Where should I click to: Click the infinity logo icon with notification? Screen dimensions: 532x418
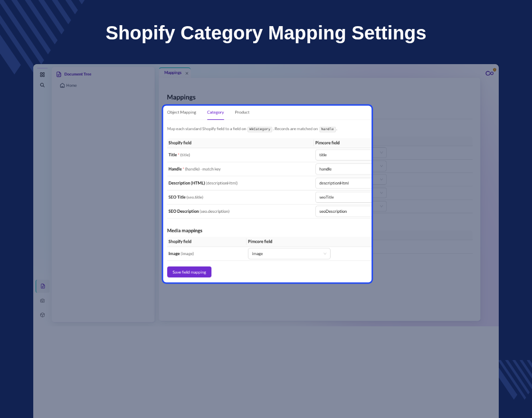(x=490, y=73)
